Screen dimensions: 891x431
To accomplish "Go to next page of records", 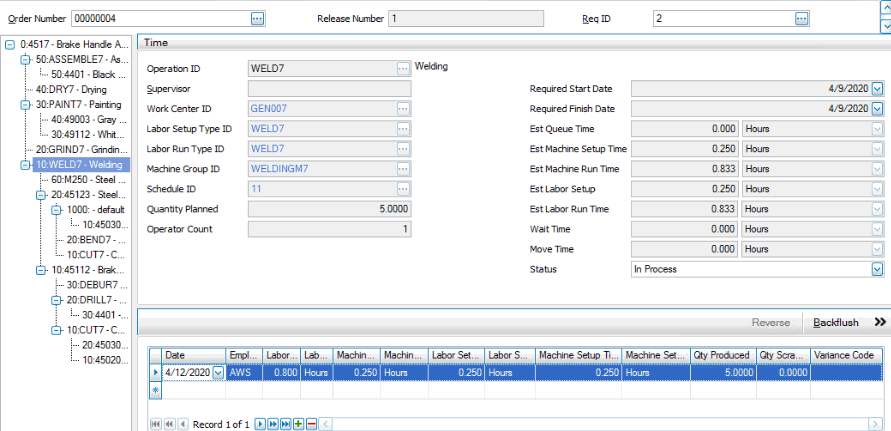I will pyautogui.click(x=272, y=424).
